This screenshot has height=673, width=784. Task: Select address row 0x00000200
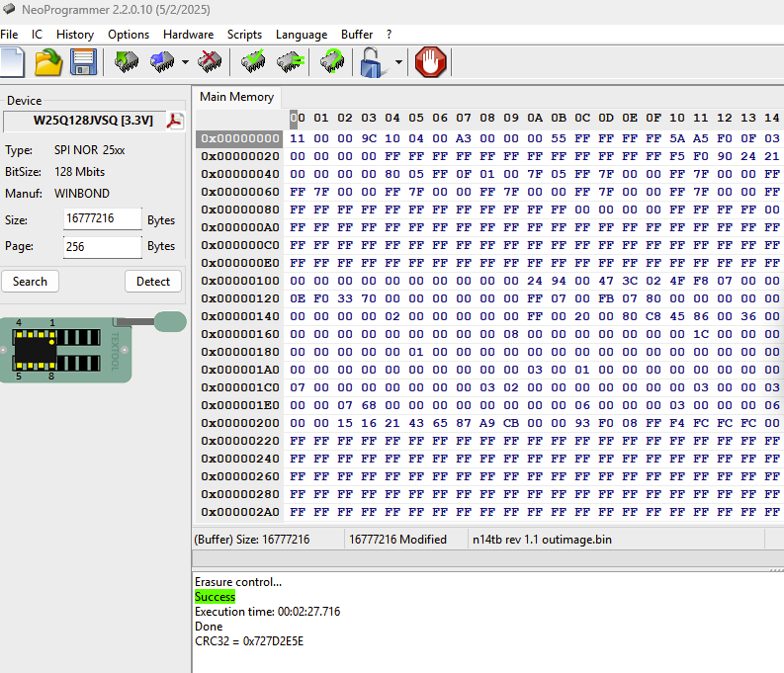(240, 423)
